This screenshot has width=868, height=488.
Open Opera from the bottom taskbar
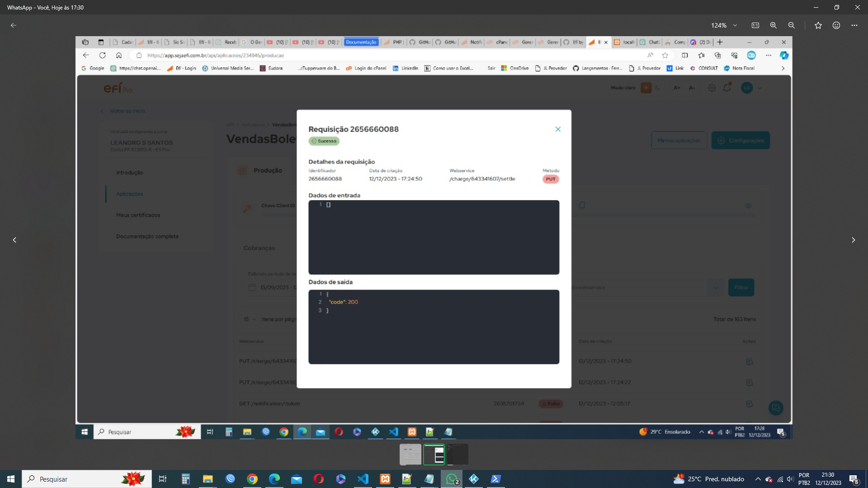coord(319,479)
